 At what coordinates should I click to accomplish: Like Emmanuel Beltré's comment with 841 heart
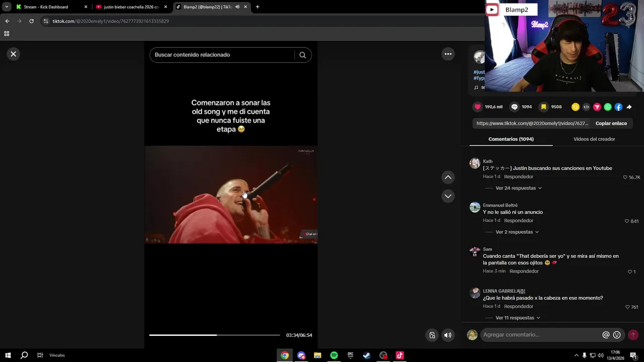(x=627, y=221)
